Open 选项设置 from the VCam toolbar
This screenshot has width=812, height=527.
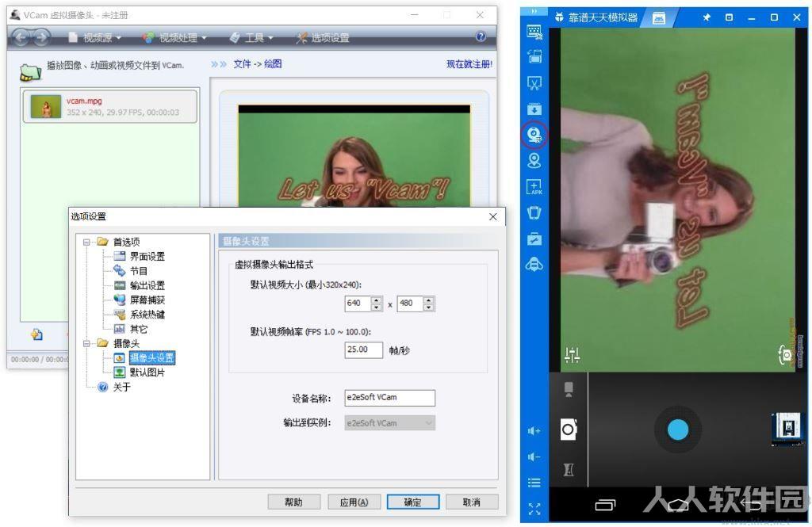pos(323,37)
